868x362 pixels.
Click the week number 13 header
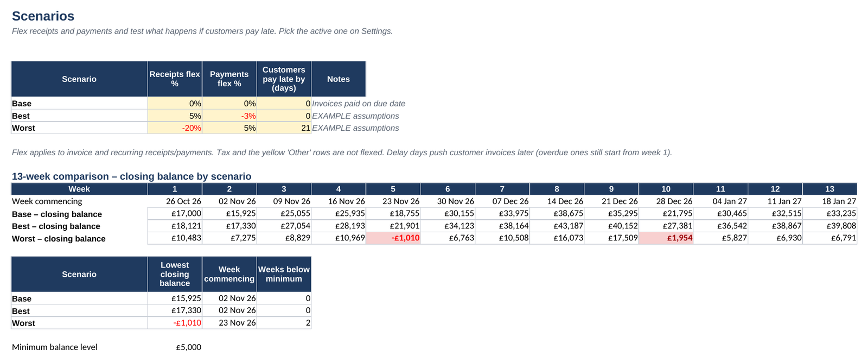[x=830, y=189]
